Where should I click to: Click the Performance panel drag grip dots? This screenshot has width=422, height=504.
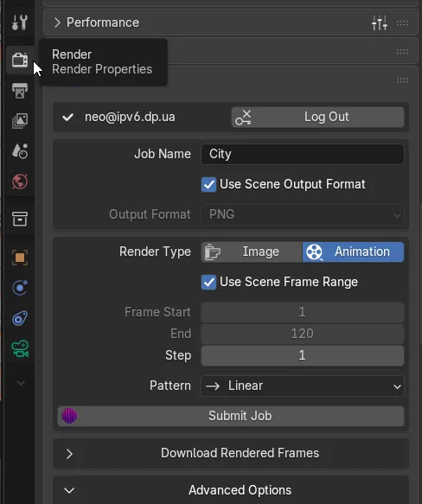click(402, 23)
